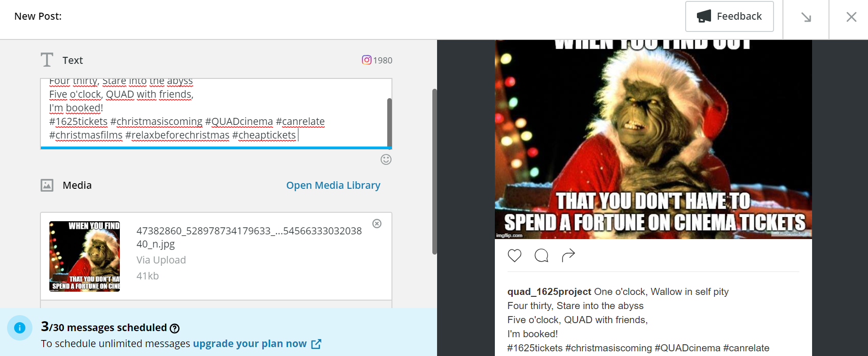Image resolution: width=868 pixels, height=356 pixels.
Task: Click the #QUADcinema hashtag in text field
Action: [239, 122]
